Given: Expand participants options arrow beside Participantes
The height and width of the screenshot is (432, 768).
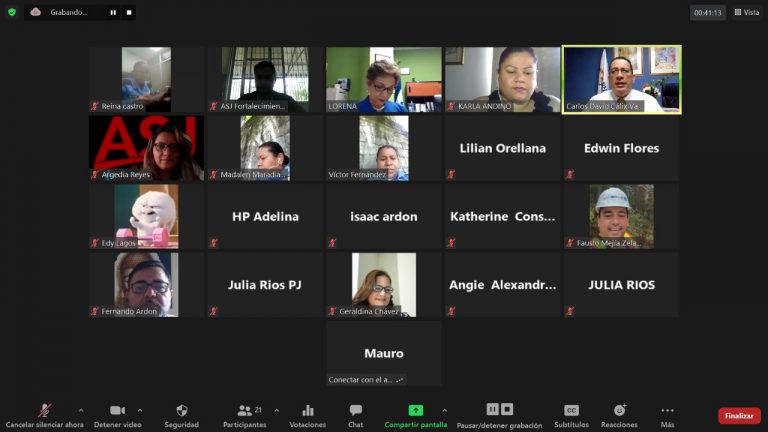Looking at the screenshot, I should [277, 410].
